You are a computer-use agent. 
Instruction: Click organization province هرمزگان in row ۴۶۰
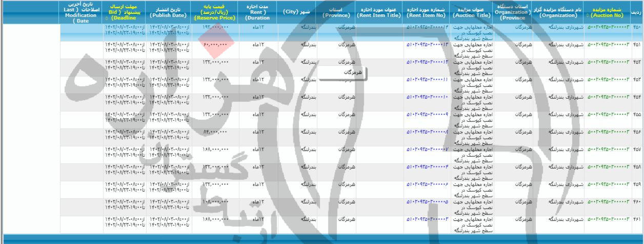pyautogui.click(x=524, y=202)
